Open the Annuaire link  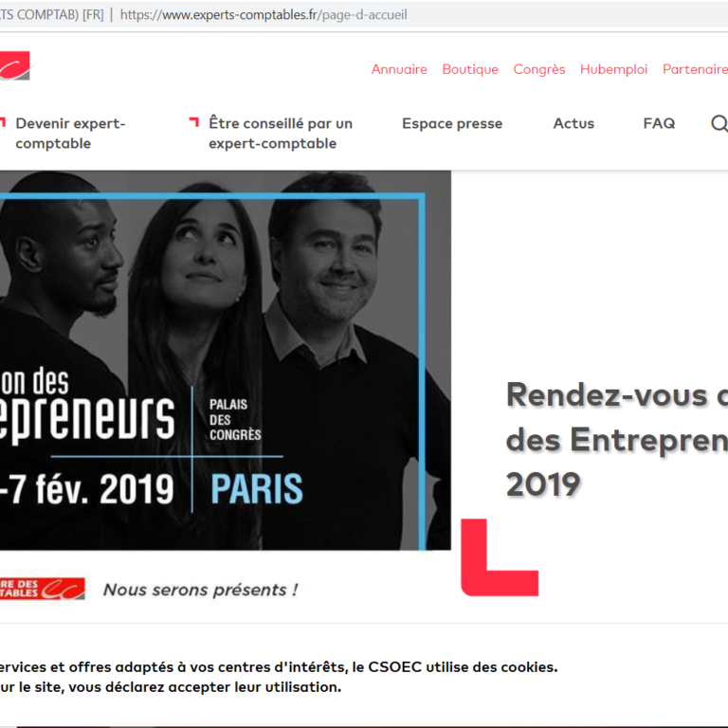click(x=399, y=69)
